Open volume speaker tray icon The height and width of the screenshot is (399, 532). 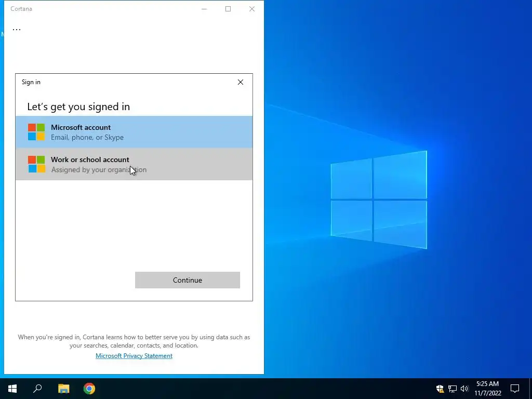464,389
